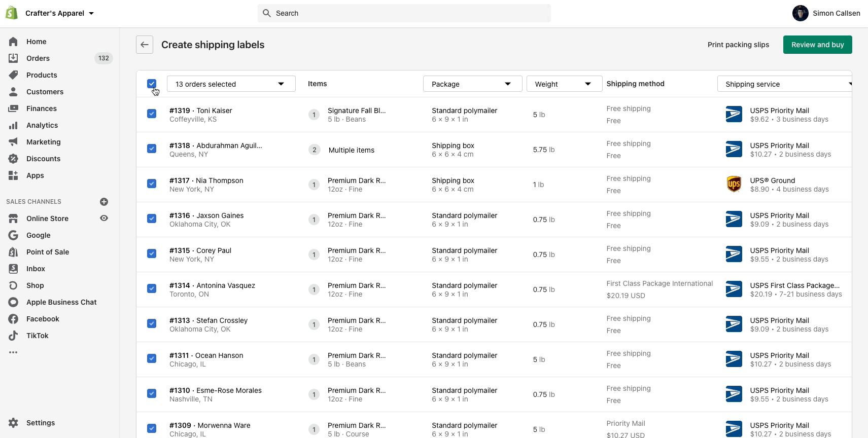Go to Orders in sidebar
This screenshot has width=868, height=438.
point(38,58)
